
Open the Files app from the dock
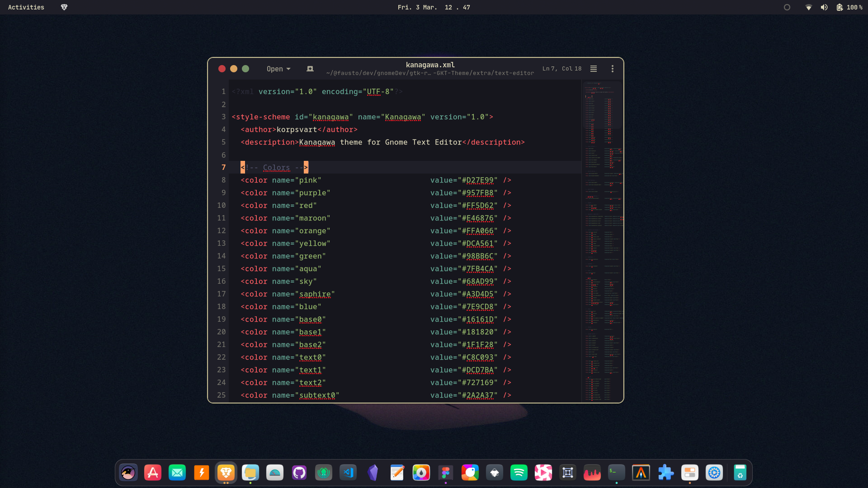(250, 473)
